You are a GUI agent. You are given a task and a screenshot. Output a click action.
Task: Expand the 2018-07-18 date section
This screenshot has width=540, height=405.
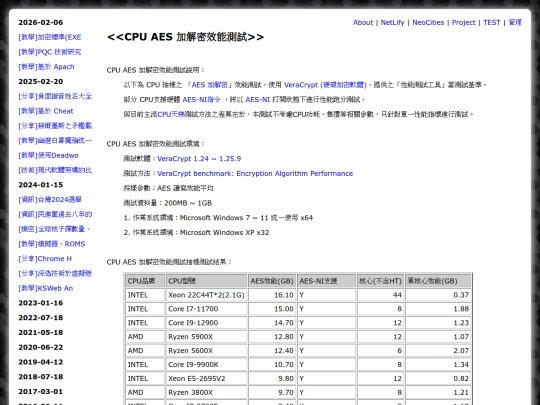[41, 377]
